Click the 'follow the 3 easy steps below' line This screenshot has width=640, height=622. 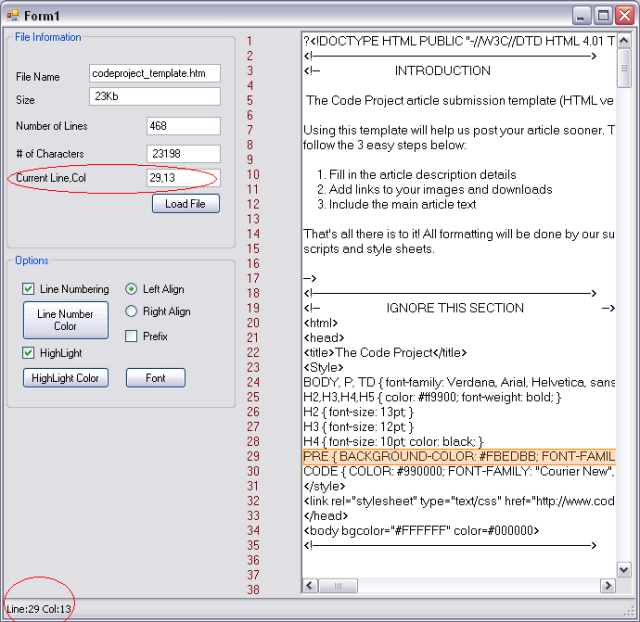coord(385,145)
